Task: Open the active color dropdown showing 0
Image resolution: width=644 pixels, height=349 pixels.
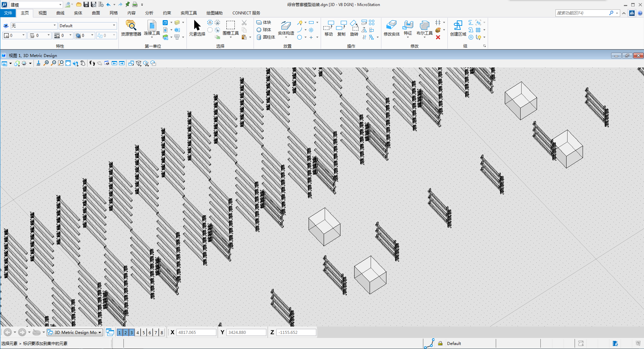Action: (14, 35)
